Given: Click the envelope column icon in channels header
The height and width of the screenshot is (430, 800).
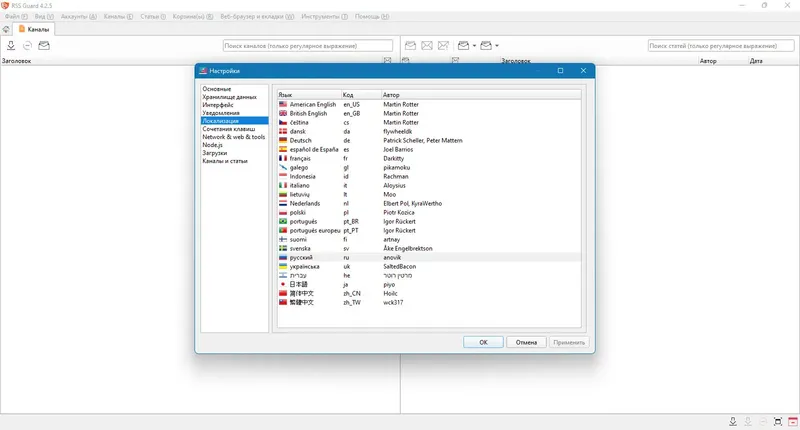Looking at the screenshot, I should point(387,61).
